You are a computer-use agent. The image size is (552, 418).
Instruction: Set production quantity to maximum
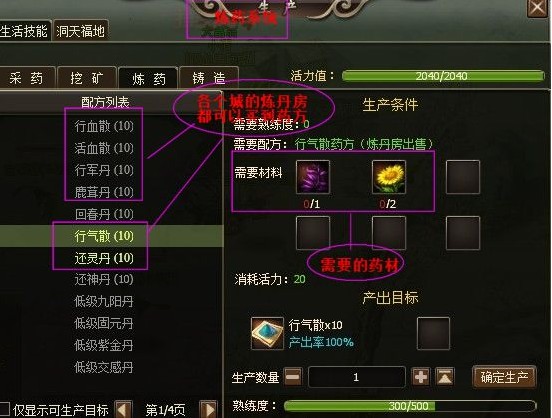(445, 377)
